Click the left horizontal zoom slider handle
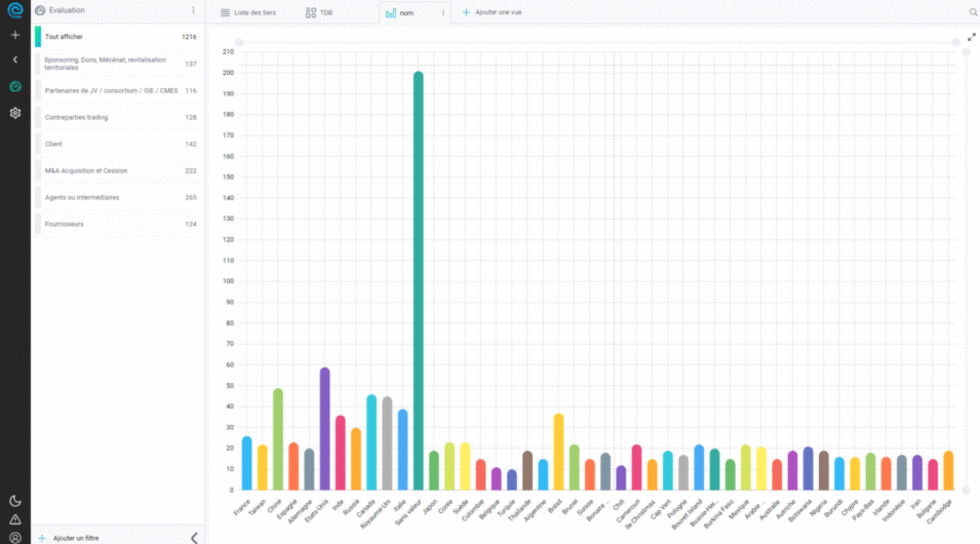The height and width of the screenshot is (544, 980). (239, 43)
